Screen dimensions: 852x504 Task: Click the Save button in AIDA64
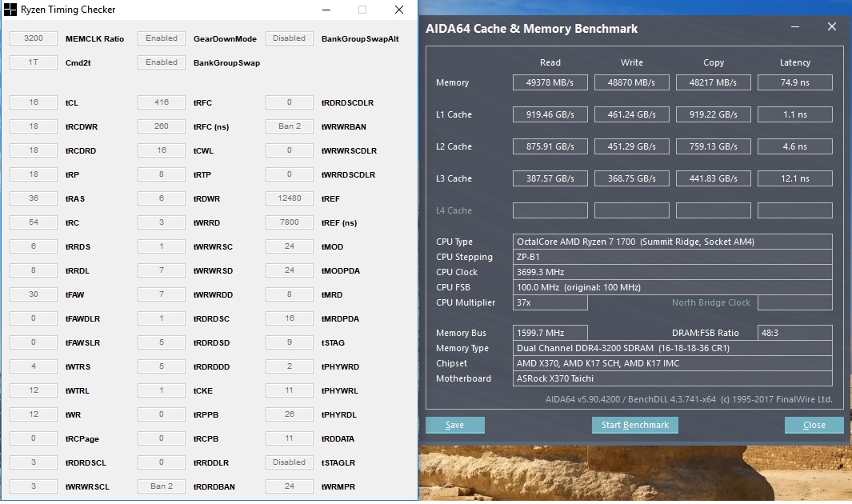point(454,425)
